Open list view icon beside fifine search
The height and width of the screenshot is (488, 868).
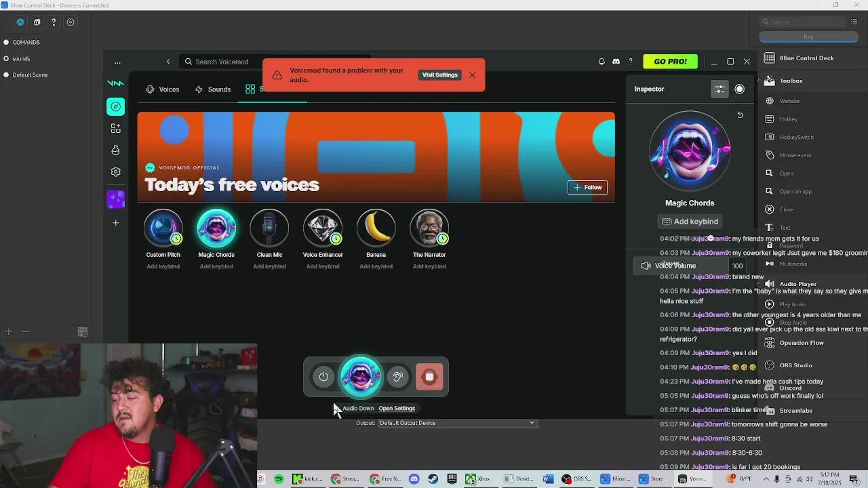[854, 22]
